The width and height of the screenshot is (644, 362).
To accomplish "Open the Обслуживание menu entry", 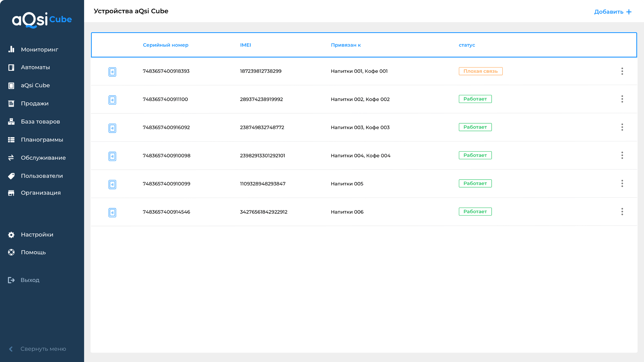I will click(x=43, y=158).
